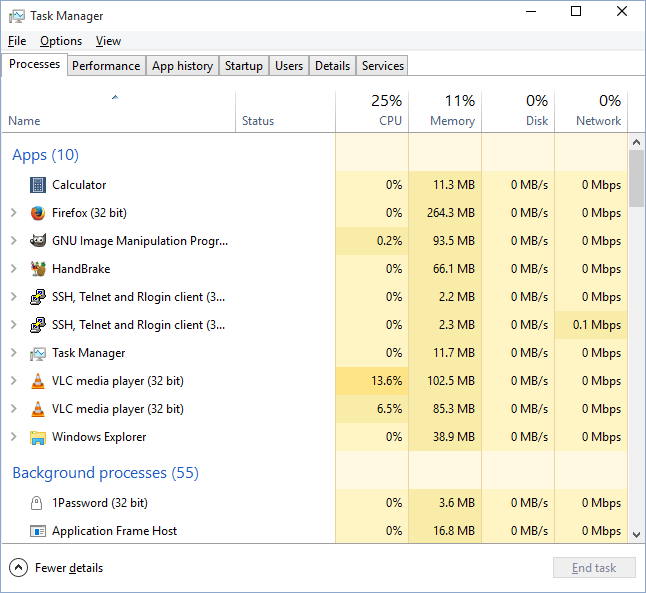Expand VLC media player row using 102.5 MB
The height and width of the screenshot is (593, 646).
14,381
